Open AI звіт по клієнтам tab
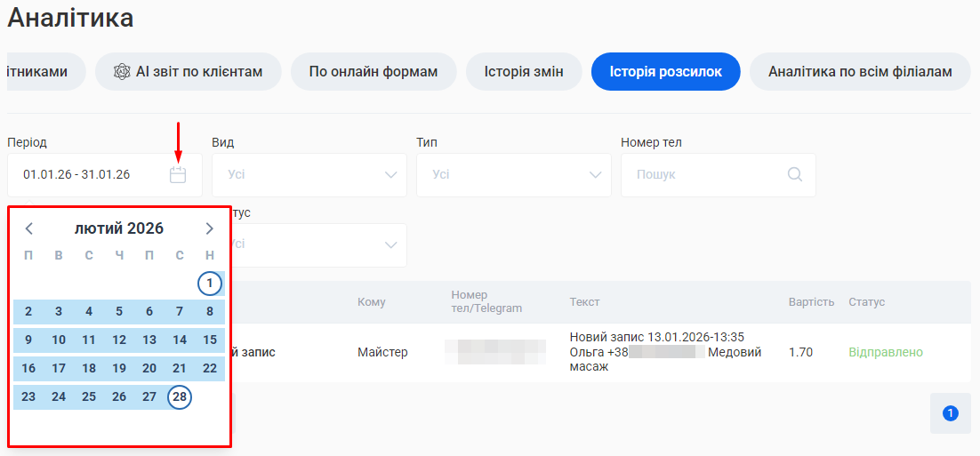Image resolution: width=980 pixels, height=456 pixels. click(x=188, y=72)
